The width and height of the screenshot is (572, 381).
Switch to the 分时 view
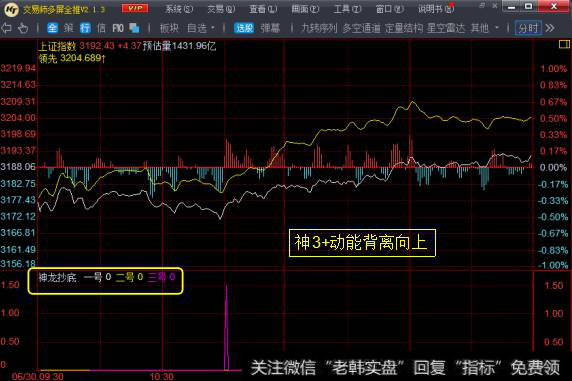coord(528,28)
